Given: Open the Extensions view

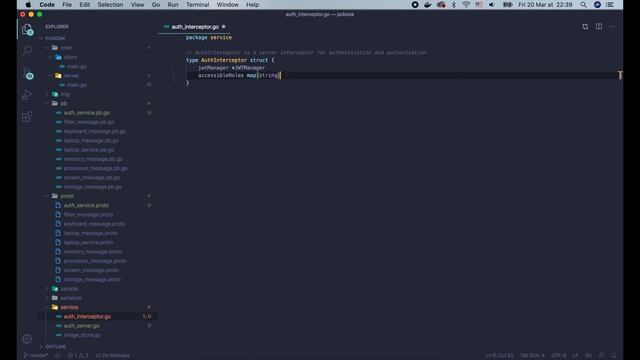Looking at the screenshot, I should tap(27, 117).
